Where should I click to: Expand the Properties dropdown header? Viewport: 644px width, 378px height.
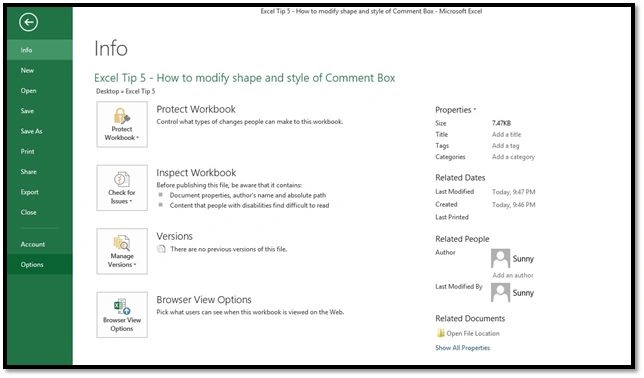point(455,110)
